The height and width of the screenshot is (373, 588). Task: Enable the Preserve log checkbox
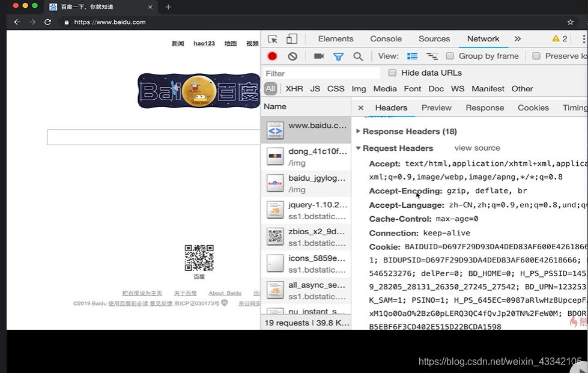[x=536, y=56]
